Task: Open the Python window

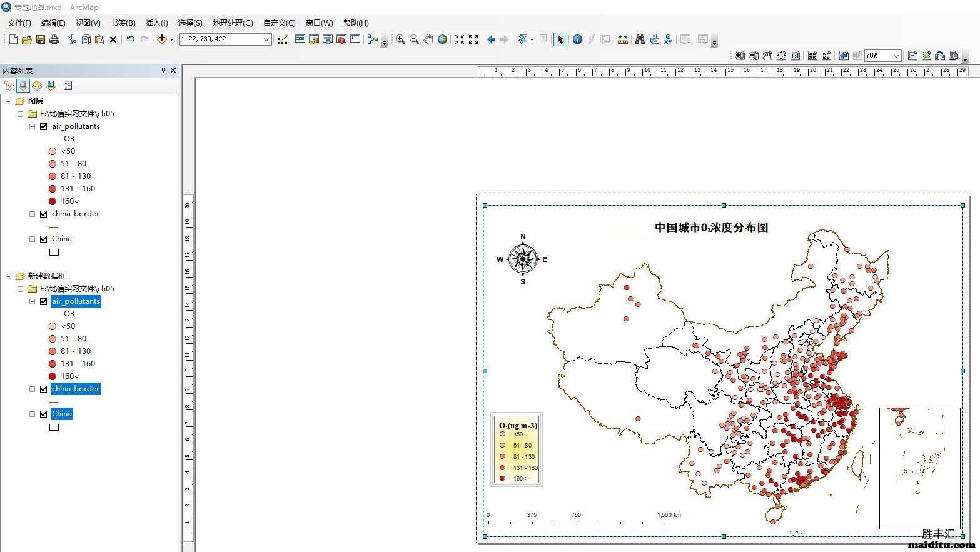Action: tap(355, 39)
